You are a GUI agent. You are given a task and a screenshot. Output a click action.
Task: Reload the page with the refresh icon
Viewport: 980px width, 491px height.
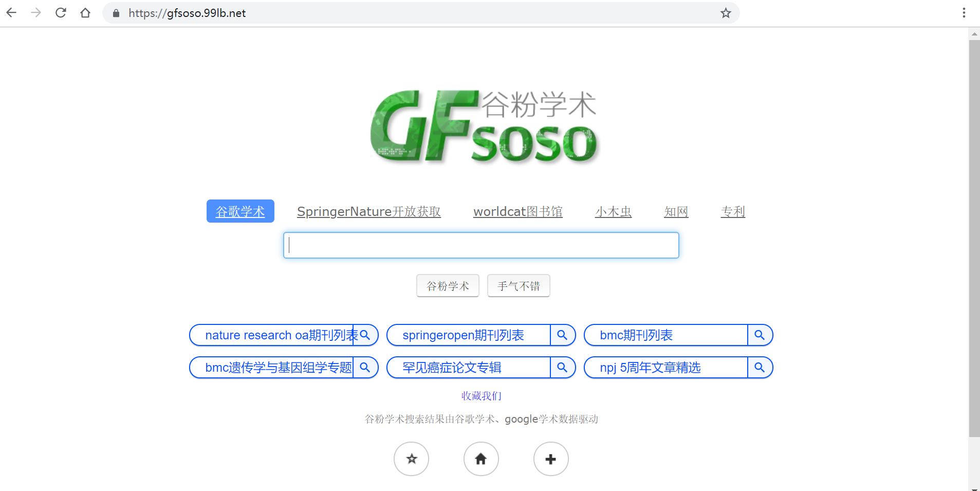61,13
